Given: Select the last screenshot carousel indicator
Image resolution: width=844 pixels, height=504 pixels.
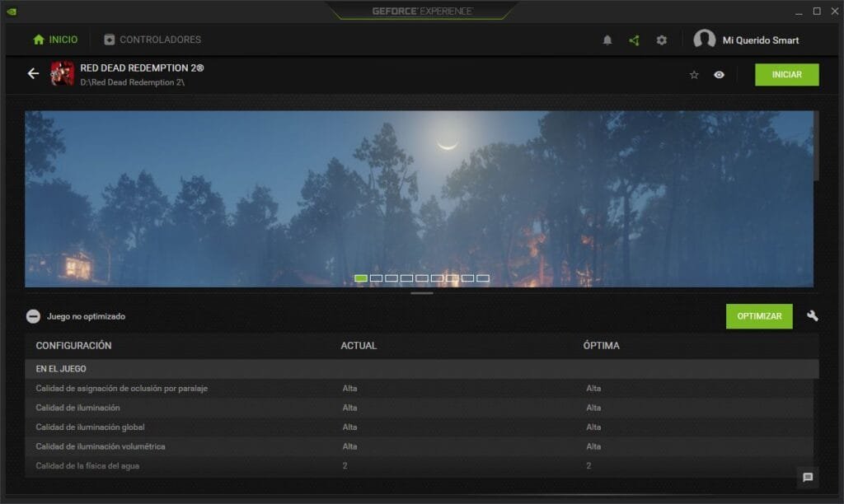Looking at the screenshot, I should (x=483, y=278).
